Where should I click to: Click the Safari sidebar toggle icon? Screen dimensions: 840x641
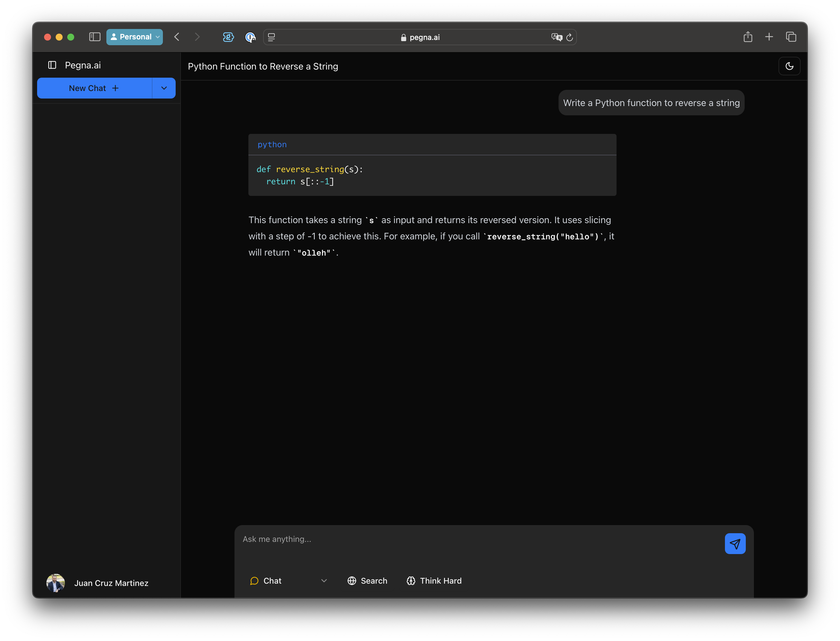(95, 37)
